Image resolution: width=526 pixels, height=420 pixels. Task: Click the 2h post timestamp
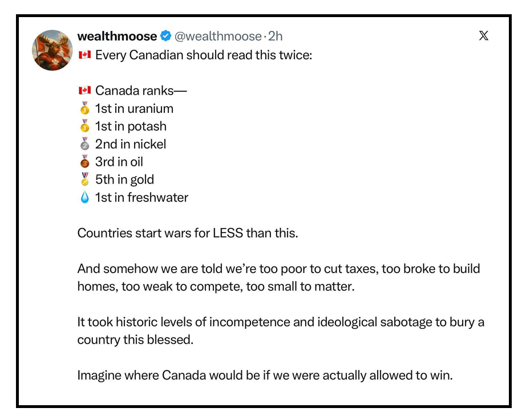click(276, 36)
